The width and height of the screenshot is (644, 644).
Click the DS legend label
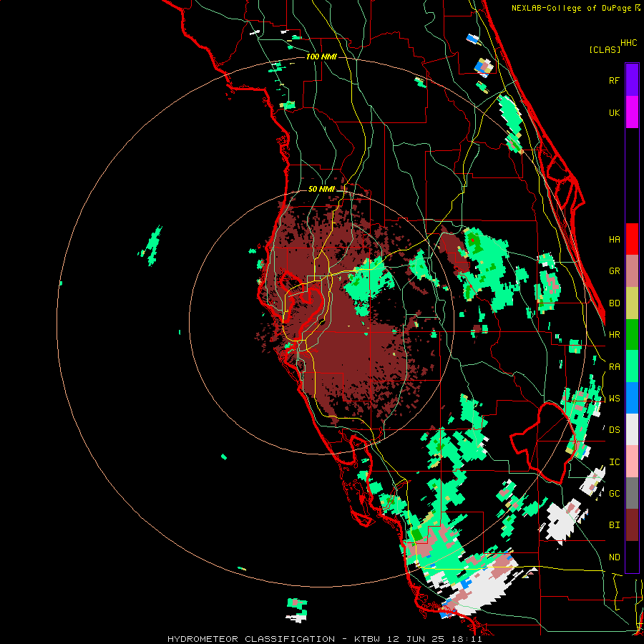(614, 430)
